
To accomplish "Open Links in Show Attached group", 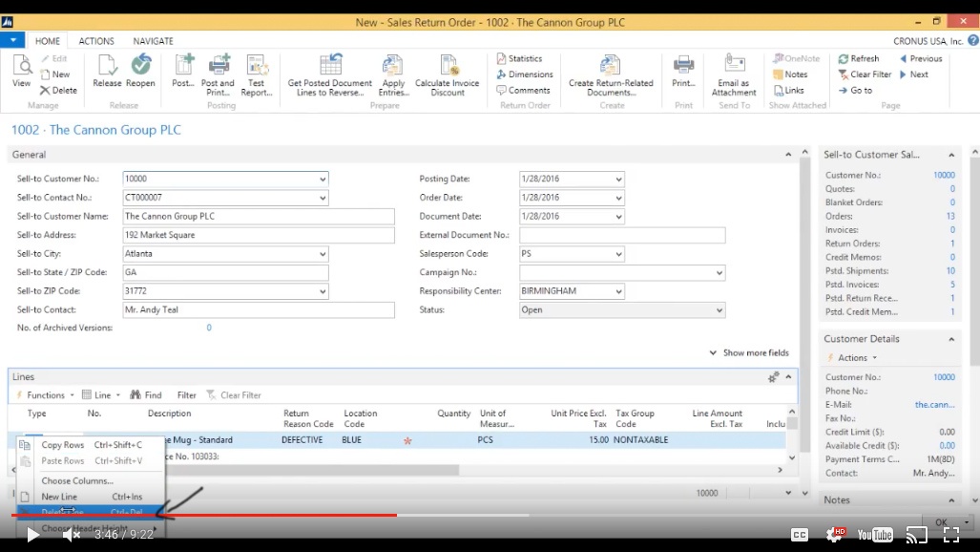I will click(789, 90).
